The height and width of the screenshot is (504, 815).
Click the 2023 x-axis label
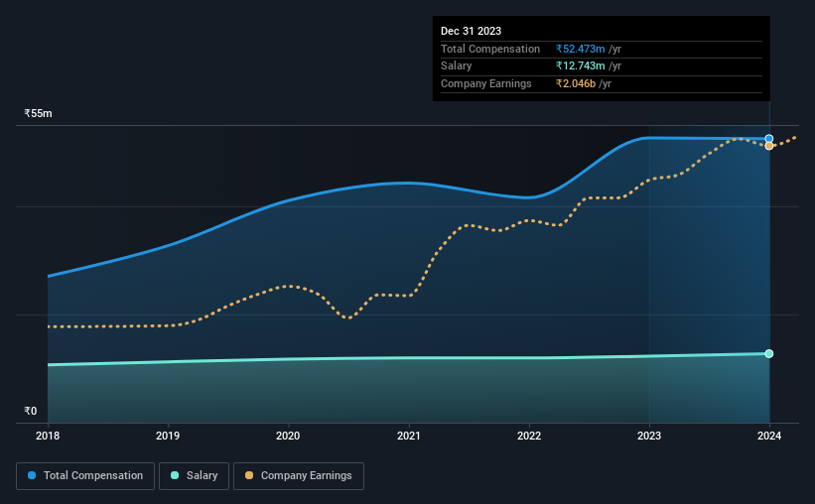pyautogui.click(x=649, y=436)
